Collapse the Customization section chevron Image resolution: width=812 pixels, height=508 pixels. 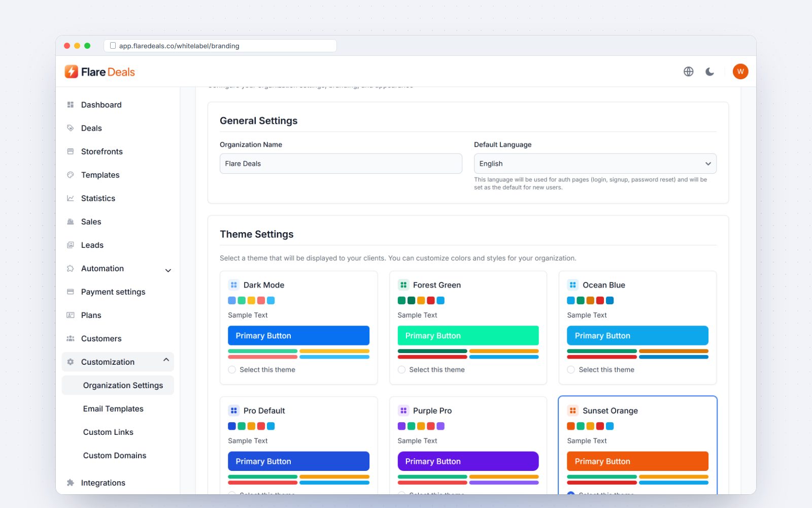166,360
